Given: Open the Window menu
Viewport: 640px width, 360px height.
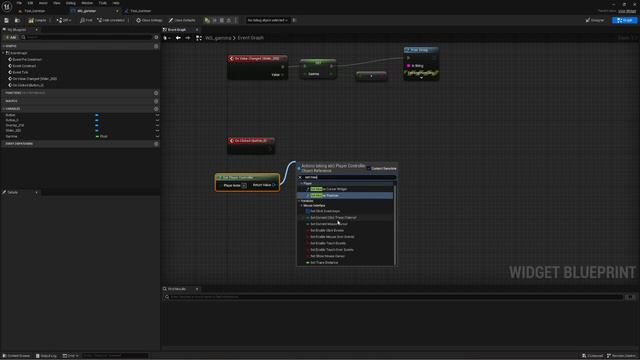Looking at the screenshot, I should tap(87, 3).
